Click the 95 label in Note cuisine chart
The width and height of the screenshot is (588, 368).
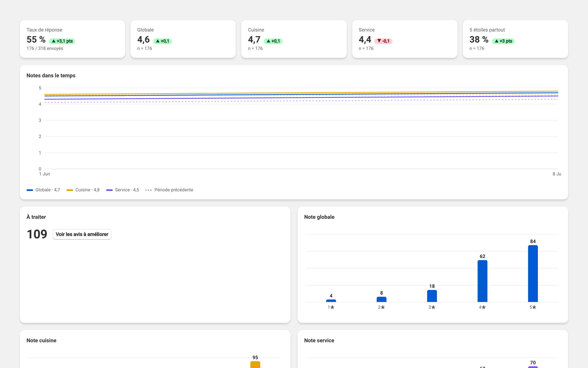(x=255, y=358)
